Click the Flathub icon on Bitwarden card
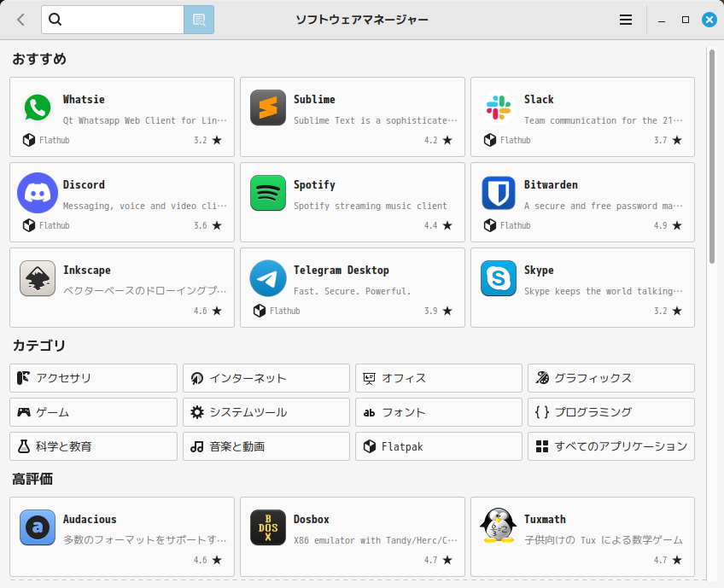 coord(490,225)
